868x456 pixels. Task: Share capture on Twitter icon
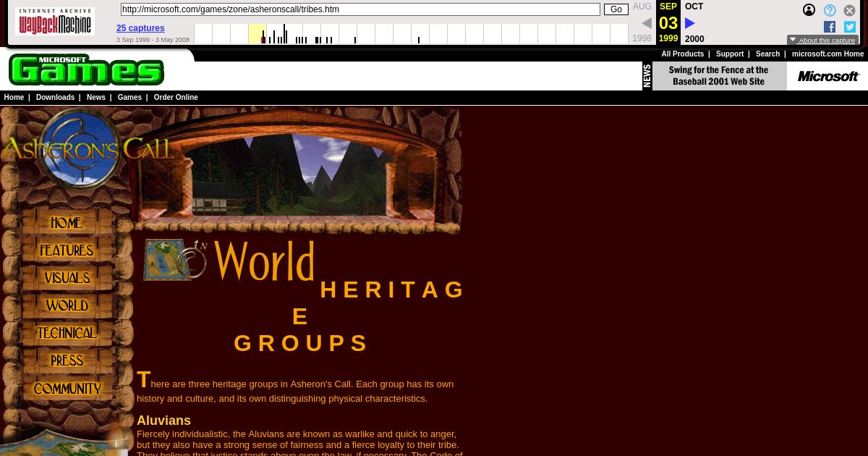coord(850,27)
